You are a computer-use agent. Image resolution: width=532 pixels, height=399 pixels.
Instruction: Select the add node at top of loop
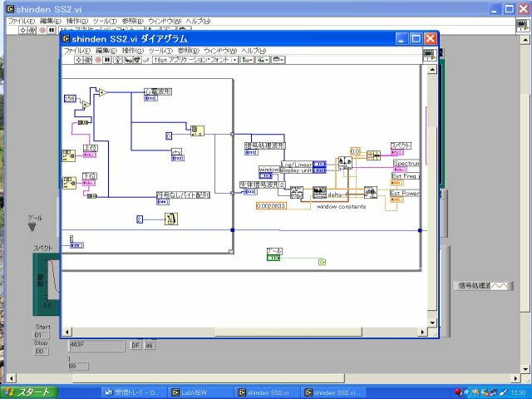click(102, 92)
